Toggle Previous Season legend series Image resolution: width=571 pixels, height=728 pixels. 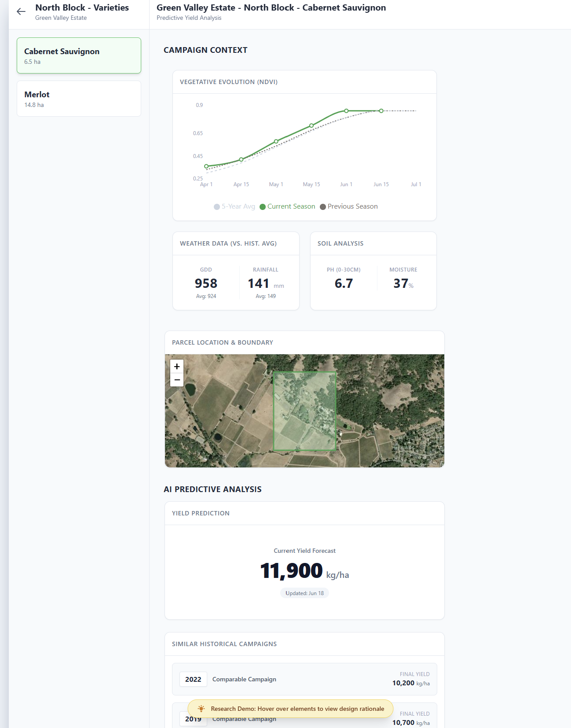point(349,207)
